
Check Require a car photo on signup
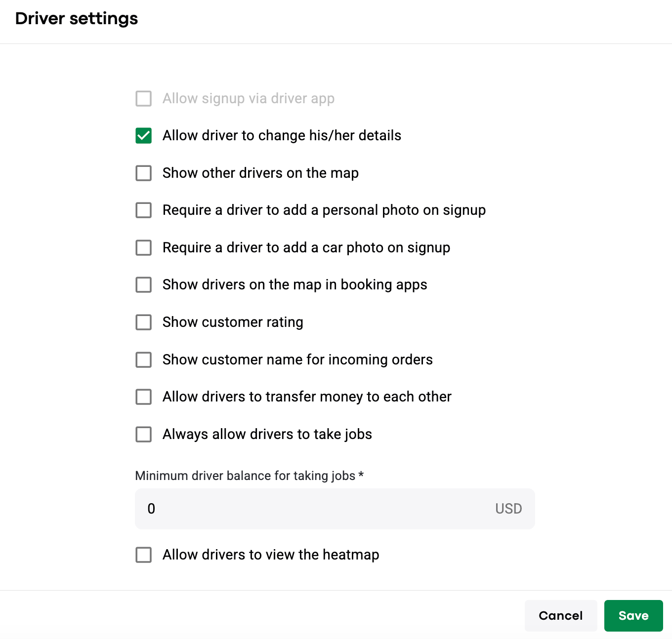144,248
